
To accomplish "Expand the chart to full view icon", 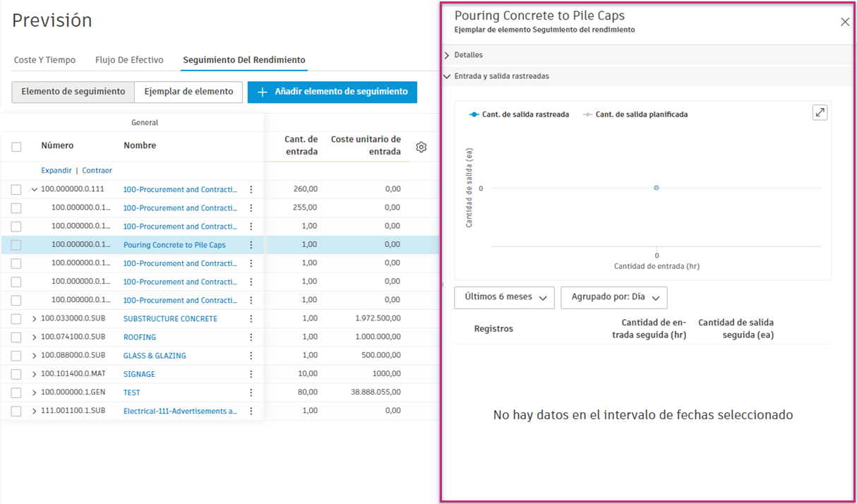I will click(820, 112).
